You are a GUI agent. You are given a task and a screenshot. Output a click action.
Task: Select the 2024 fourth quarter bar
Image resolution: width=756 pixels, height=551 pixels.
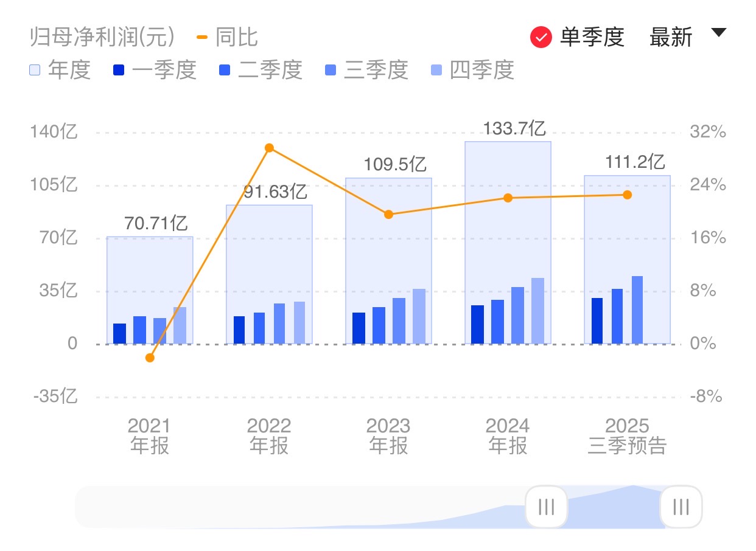(x=537, y=311)
